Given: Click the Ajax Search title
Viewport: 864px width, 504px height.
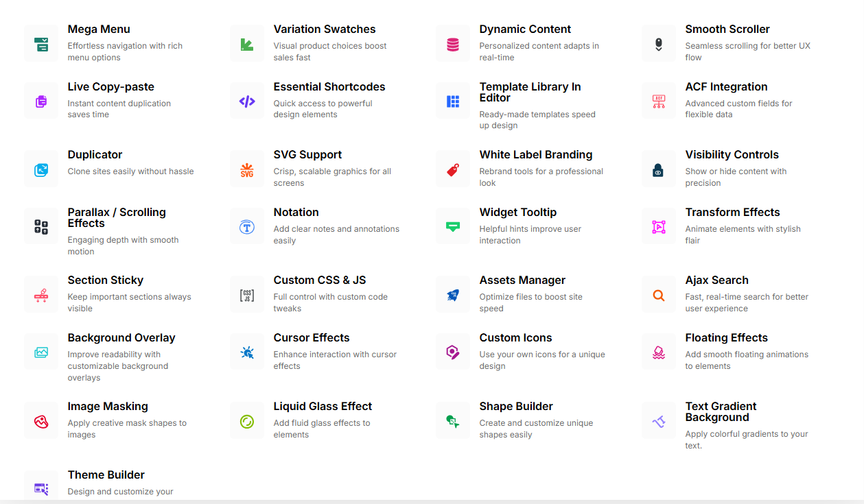Looking at the screenshot, I should (717, 280).
